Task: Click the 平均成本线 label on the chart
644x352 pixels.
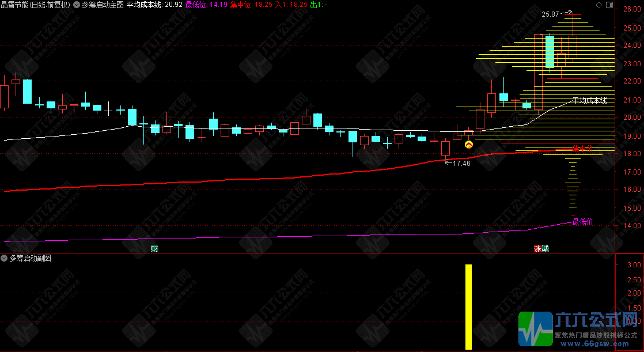Action: (x=590, y=100)
